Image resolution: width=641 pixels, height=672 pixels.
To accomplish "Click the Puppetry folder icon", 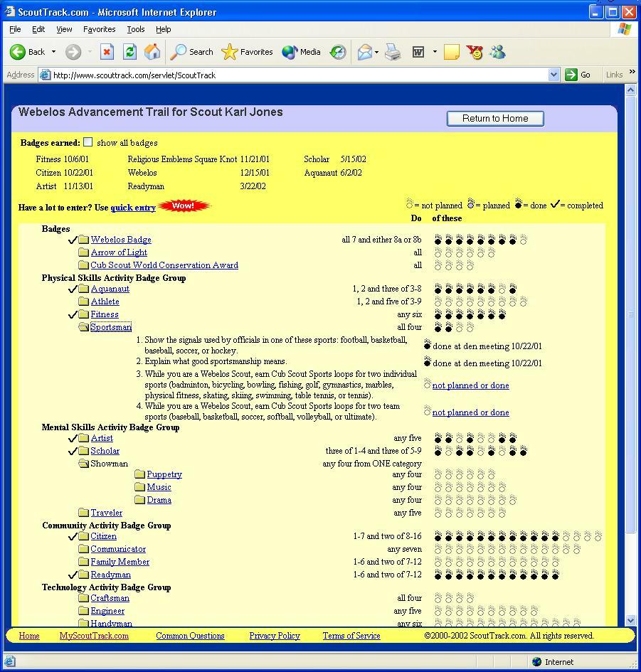I will point(139,474).
